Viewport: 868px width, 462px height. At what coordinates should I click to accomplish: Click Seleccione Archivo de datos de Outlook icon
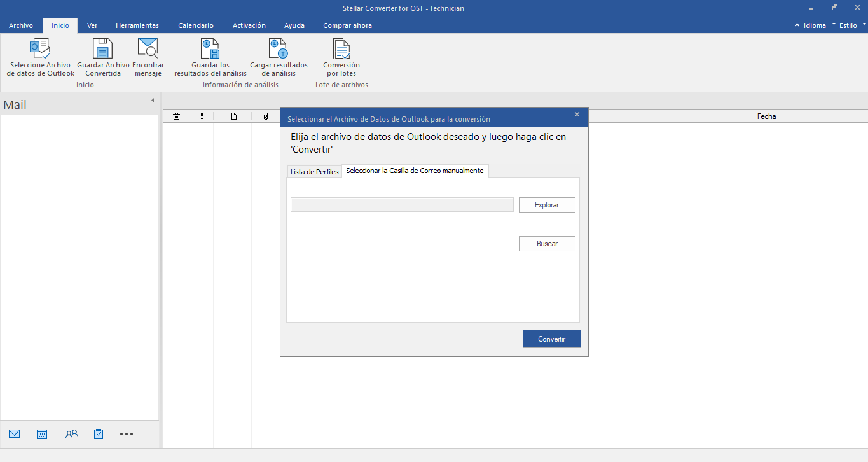(40, 49)
